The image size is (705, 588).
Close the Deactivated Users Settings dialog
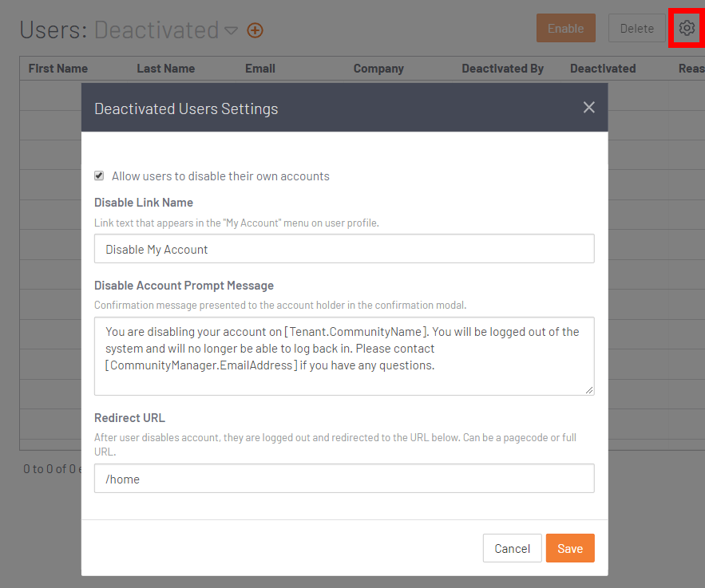[x=588, y=108]
